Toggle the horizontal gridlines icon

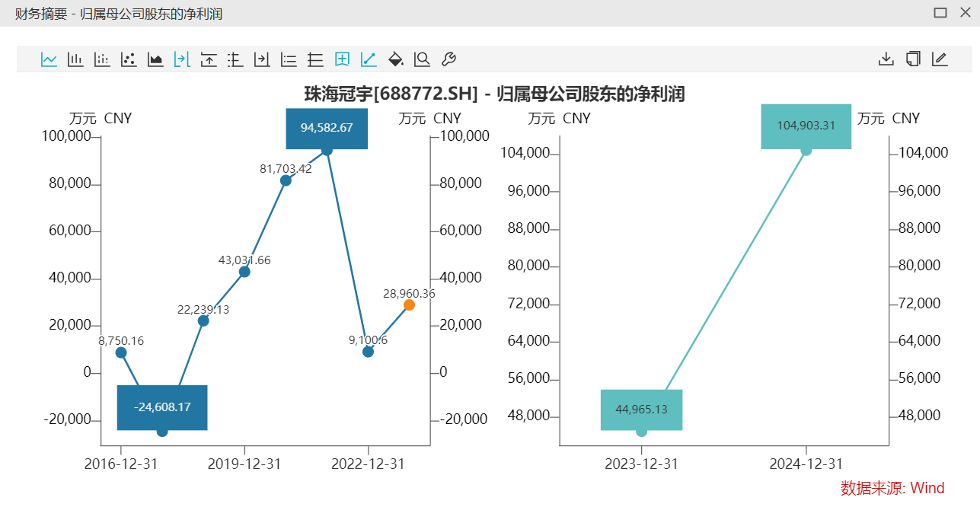315,59
